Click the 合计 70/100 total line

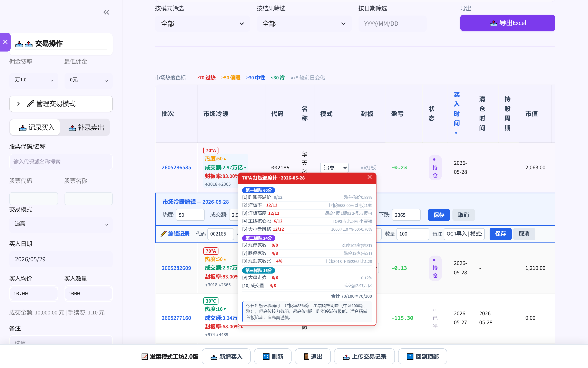(x=351, y=296)
